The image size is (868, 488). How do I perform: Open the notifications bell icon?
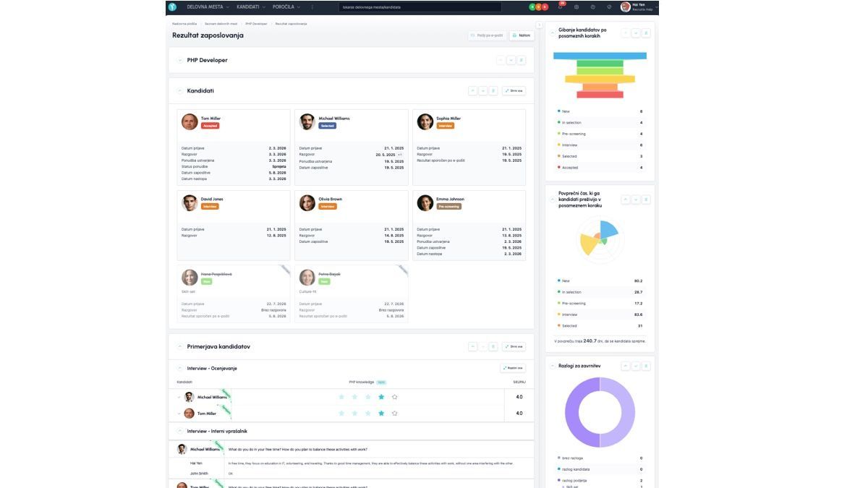point(561,7)
